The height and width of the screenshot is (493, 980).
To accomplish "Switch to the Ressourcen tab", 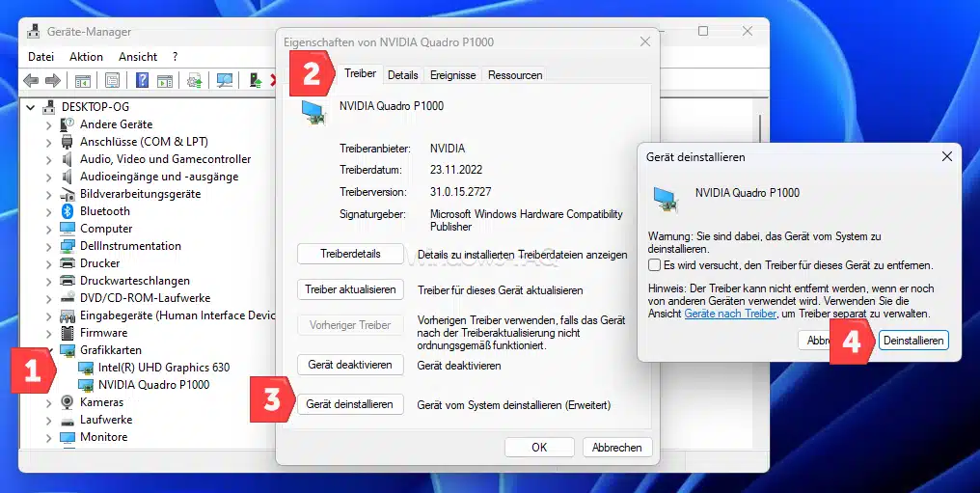I will click(515, 75).
